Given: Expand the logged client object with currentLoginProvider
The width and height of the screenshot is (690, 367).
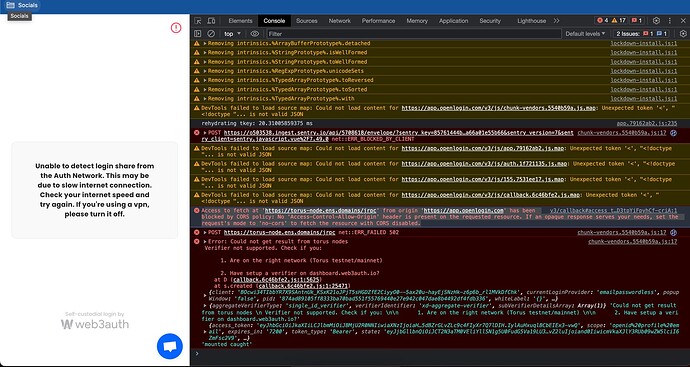Looking at the screenshot, I should coord(205,295).
